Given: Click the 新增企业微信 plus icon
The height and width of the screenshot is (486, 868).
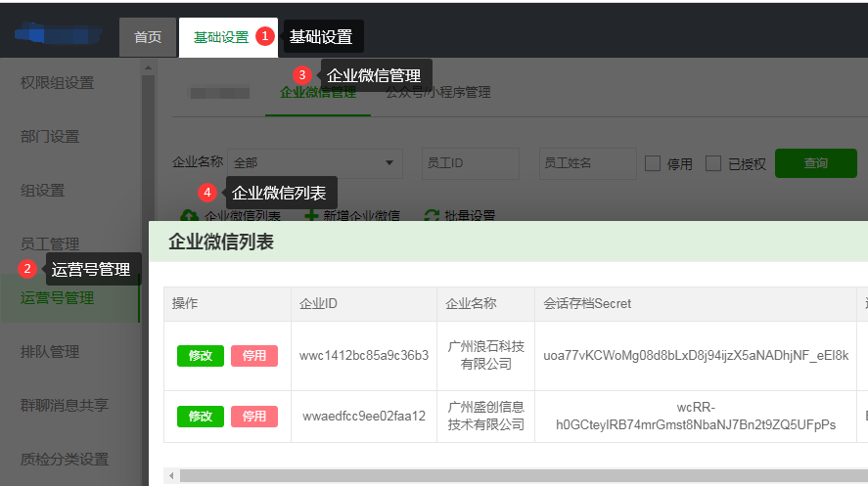Looking at the screenshot, I should (x=310, y=216).
